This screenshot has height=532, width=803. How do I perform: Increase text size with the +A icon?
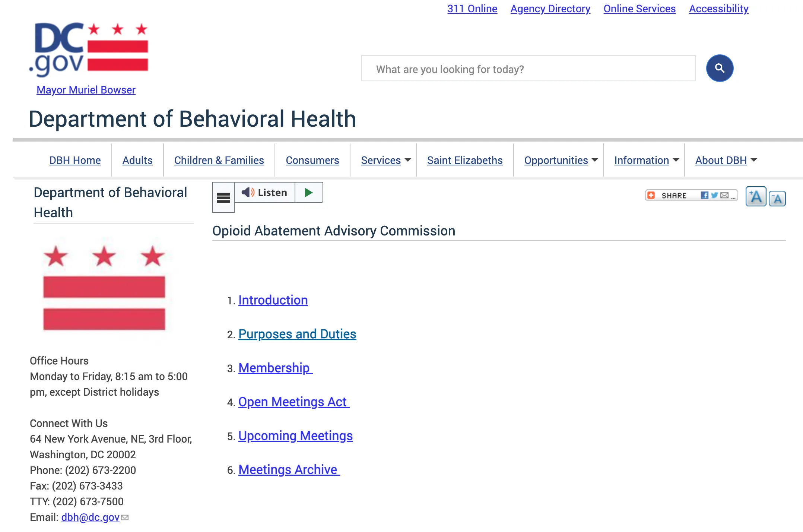pyautogui.click(x=756, y=196)
